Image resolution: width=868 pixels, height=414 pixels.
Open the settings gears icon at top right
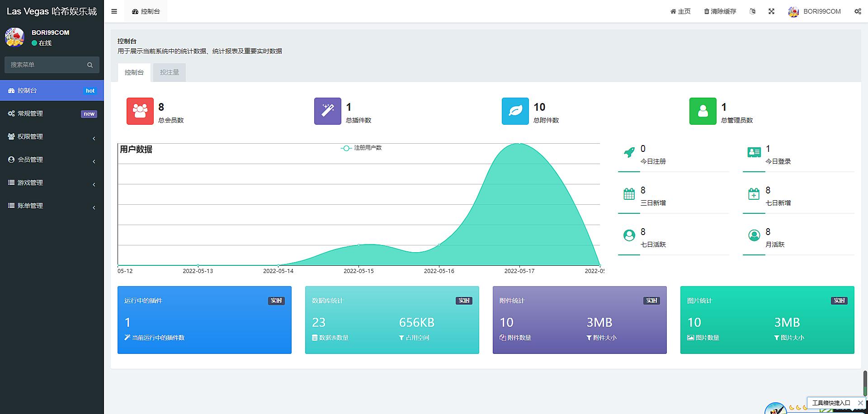(x=858, y=11)
